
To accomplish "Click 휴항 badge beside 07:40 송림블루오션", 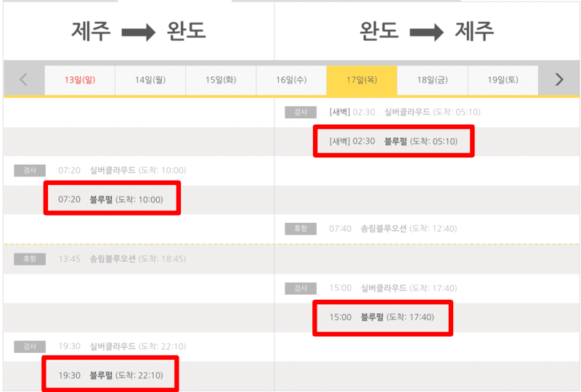I will 301,229.
